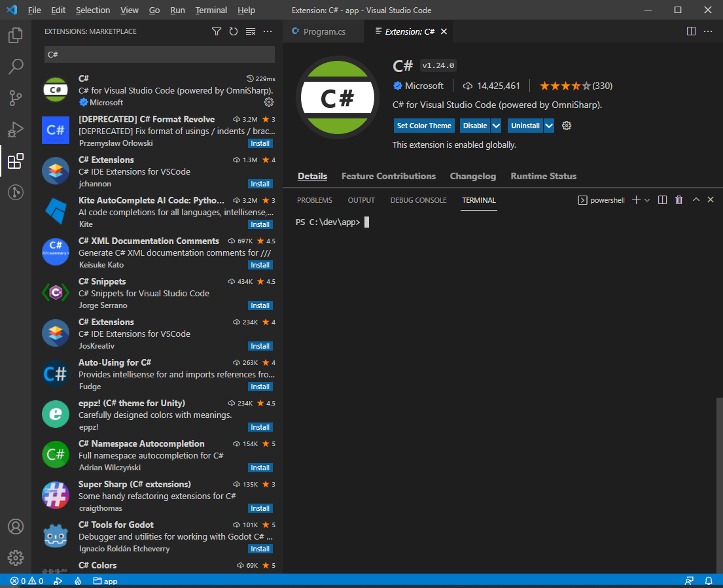
Task: Click the extensions search box
Action: (160, 54)
